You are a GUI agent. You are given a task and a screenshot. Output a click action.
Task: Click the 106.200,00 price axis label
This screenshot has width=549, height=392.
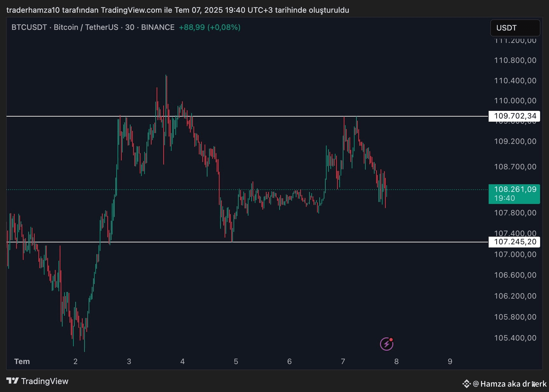click(x=515, y=296)
